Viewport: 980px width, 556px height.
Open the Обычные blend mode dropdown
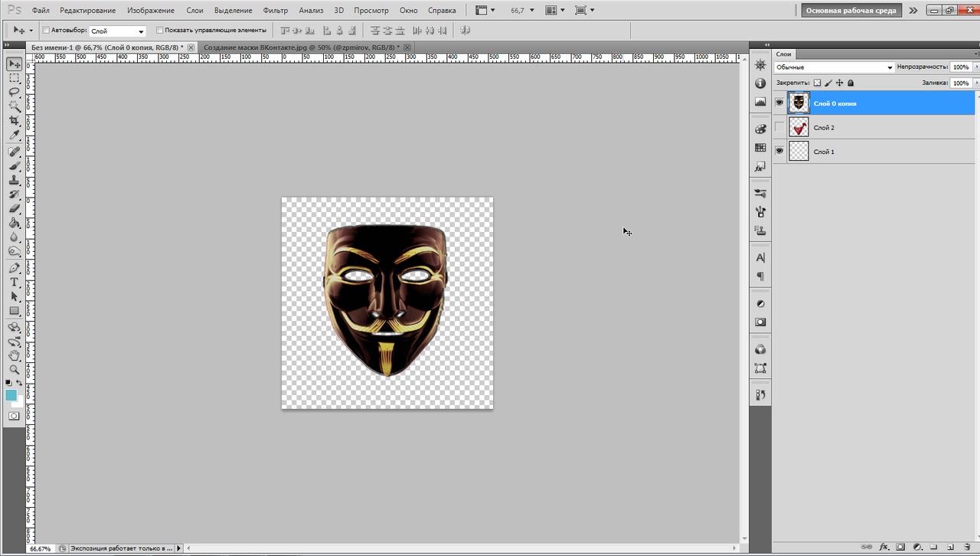(834, 67)
